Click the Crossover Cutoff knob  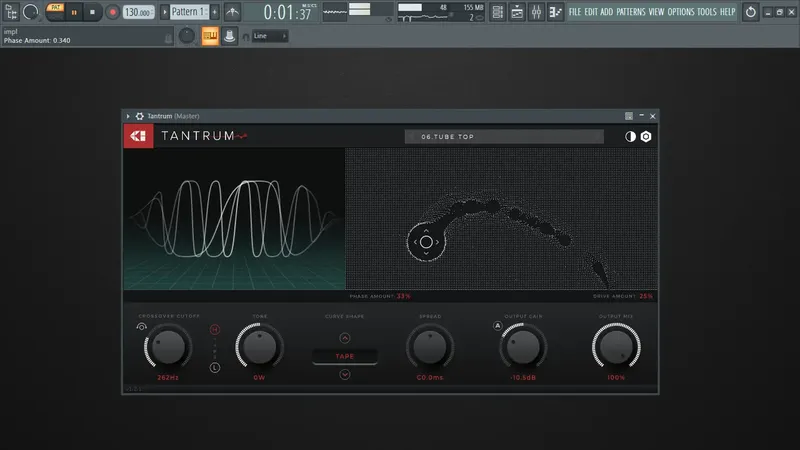(x=168, y=347)
